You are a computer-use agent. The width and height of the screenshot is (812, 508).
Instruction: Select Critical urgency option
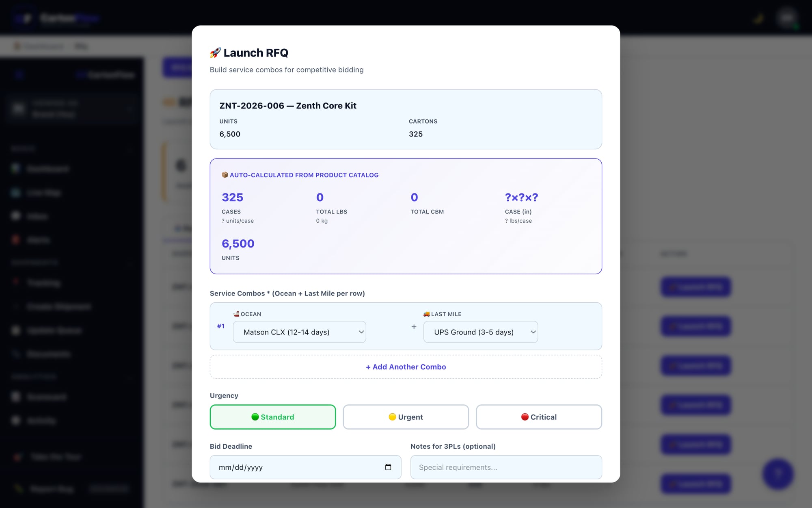tap(539, 417)
